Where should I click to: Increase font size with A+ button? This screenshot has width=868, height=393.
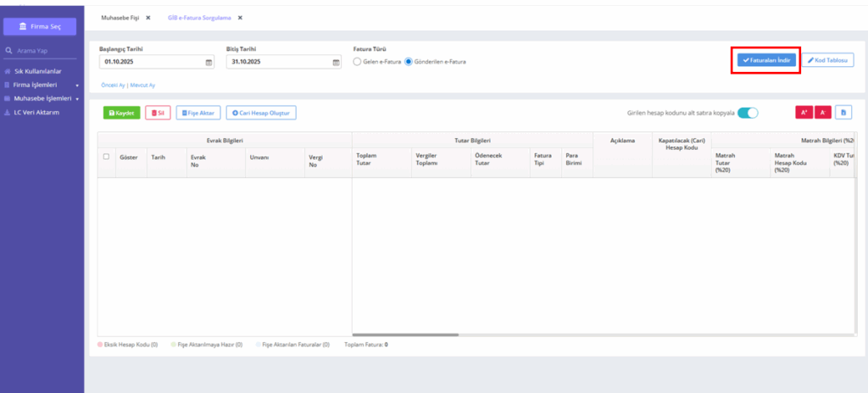click(x=804, y=113)
